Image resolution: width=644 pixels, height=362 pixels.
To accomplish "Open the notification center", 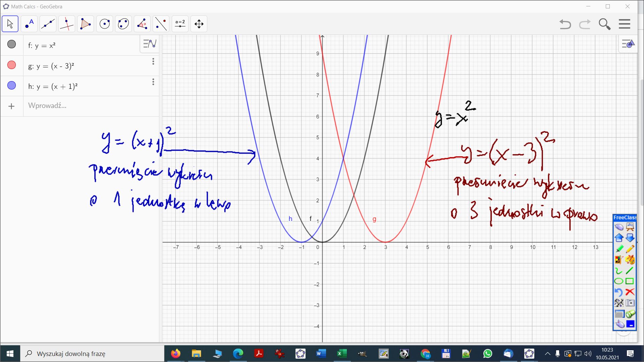I will coord(630,354).
